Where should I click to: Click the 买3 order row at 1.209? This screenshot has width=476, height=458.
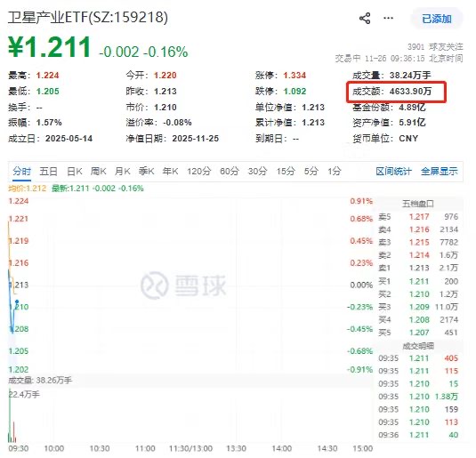[418, 307]
